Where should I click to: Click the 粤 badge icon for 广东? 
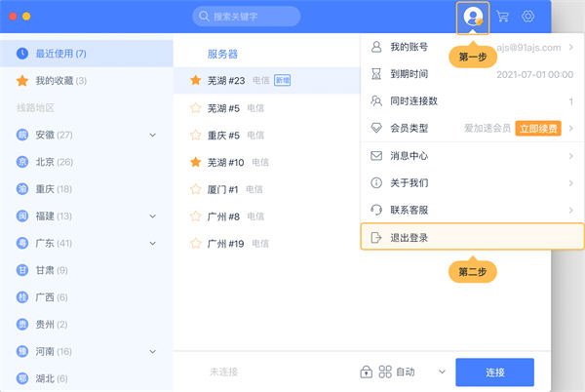click(x=22, y=243)
